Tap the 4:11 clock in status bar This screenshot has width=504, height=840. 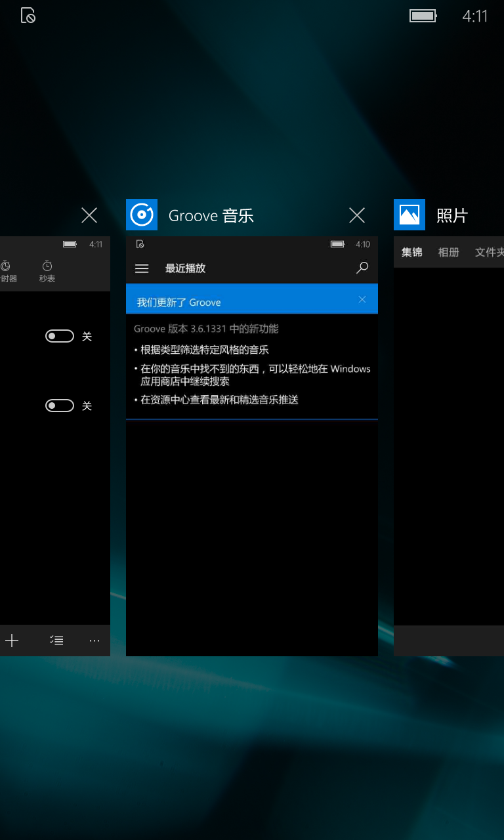click(x=475, y=16)
